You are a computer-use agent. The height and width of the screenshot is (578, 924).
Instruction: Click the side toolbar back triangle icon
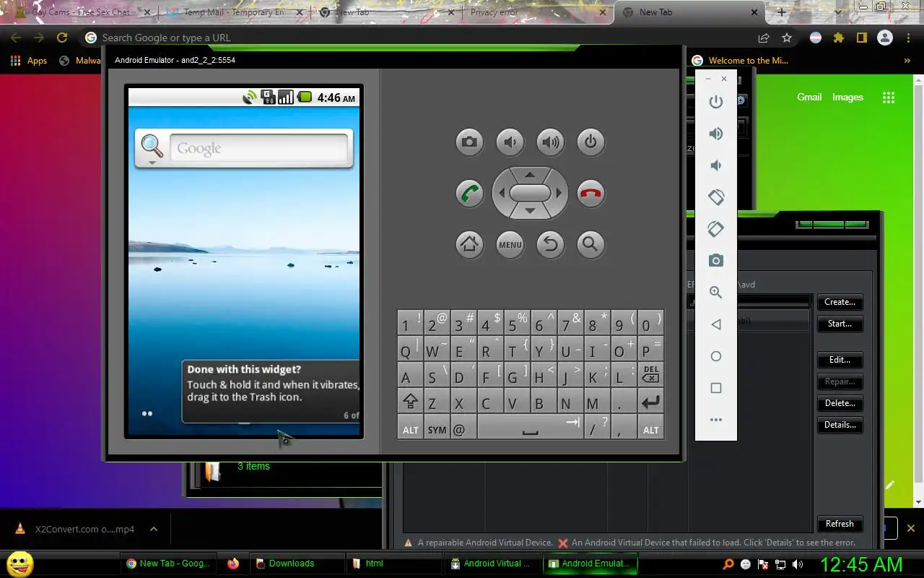[x=716, y=324]
